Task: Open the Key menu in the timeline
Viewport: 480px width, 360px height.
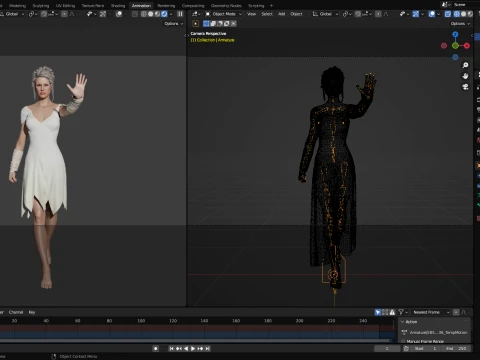Action: click(32, 312)
